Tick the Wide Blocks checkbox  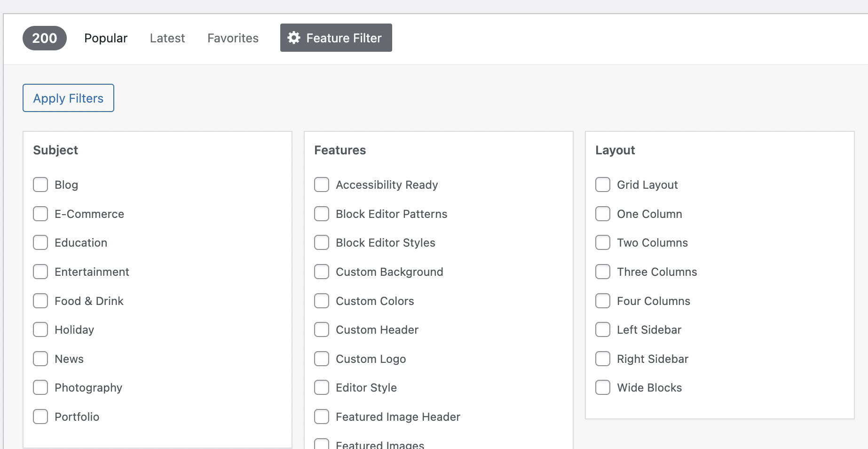coord(603,387)
